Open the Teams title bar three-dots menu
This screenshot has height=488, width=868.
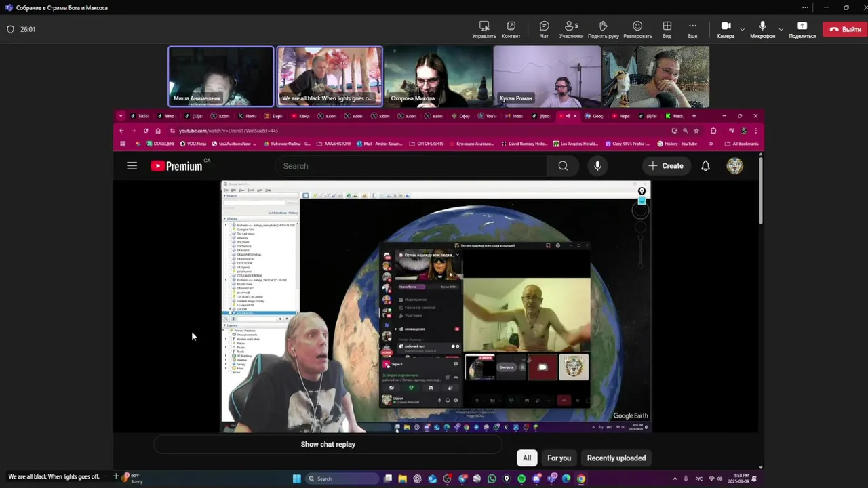click(805, 7)
